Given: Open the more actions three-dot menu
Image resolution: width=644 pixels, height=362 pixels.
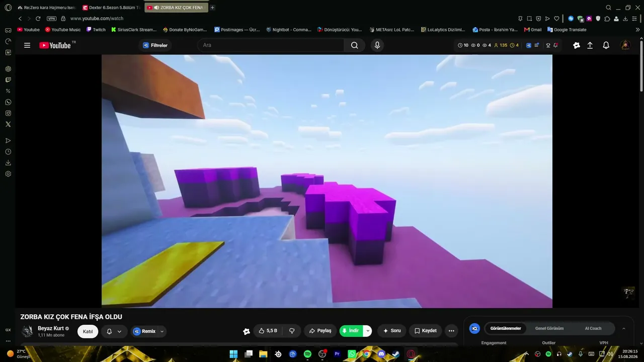Looking at the screenshot, I should 451,331.
